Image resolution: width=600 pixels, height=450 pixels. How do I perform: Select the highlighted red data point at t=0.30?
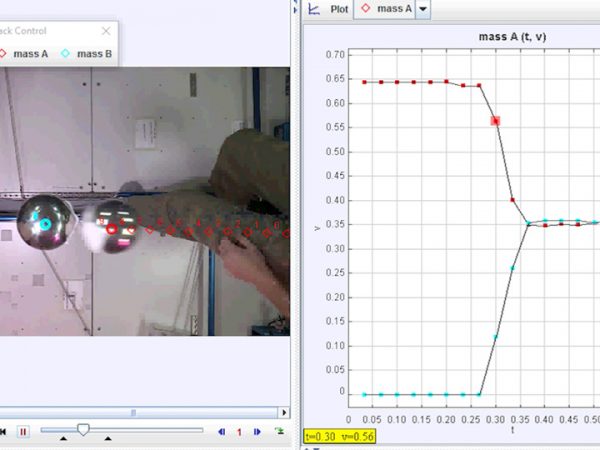(496, 121)
